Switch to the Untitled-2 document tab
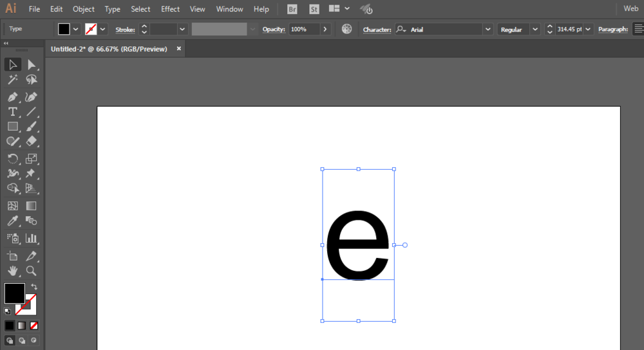Viewport: 644px width, 350px height. click(x=109, y=49)
